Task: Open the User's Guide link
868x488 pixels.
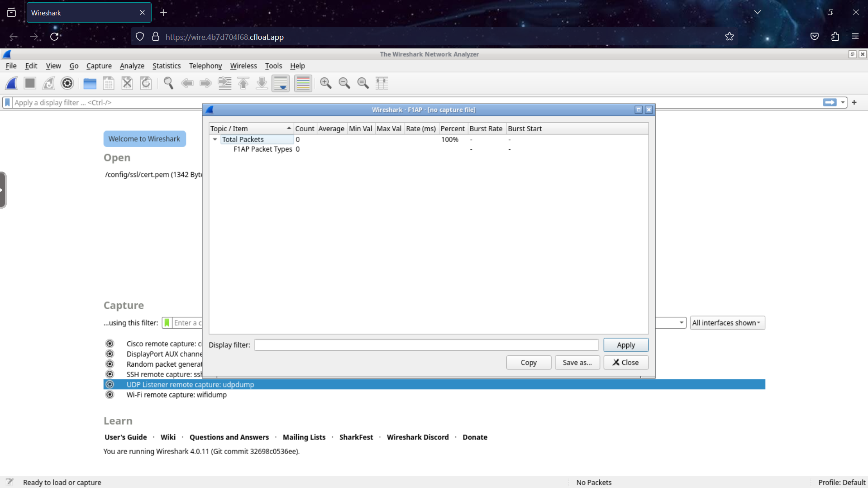Action: pos(125,437)
